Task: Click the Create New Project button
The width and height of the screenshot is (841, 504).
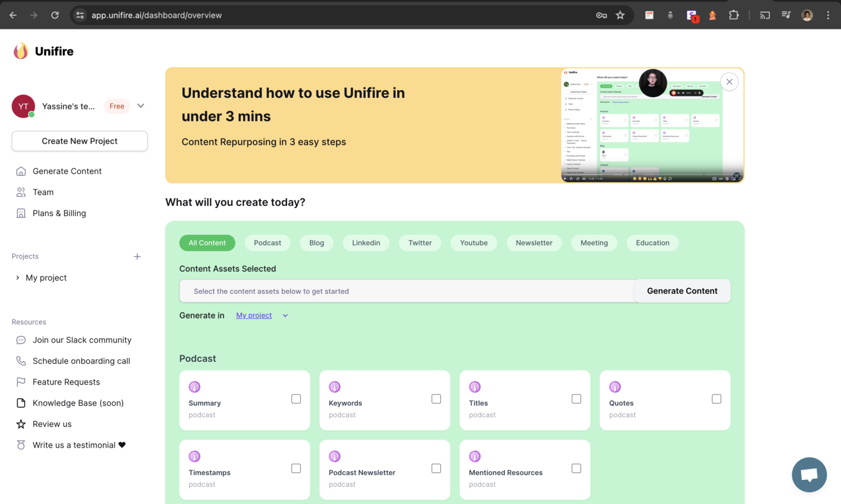Action: click(x=79, y=141)
